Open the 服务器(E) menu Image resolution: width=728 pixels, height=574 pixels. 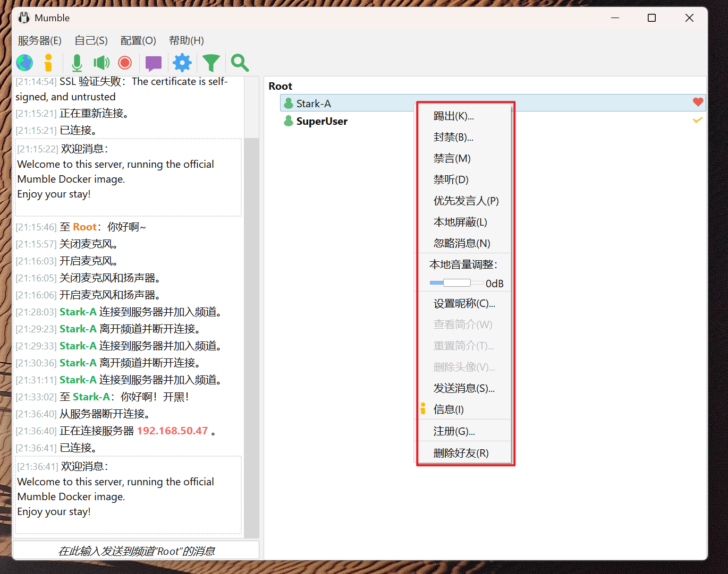[39, 40]
